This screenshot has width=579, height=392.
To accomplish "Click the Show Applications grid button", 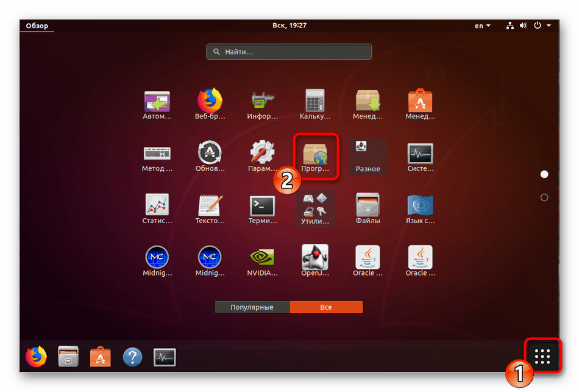I will [x=542, y=356].
